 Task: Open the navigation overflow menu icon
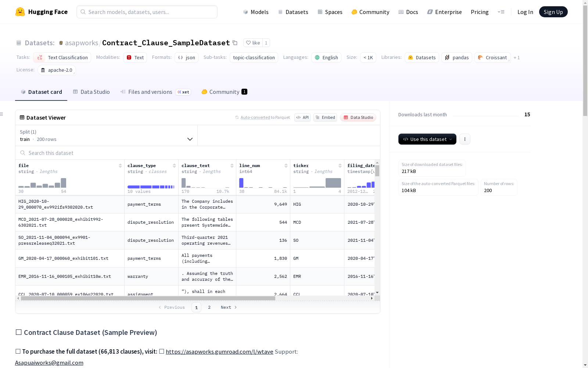click(501, 12)
